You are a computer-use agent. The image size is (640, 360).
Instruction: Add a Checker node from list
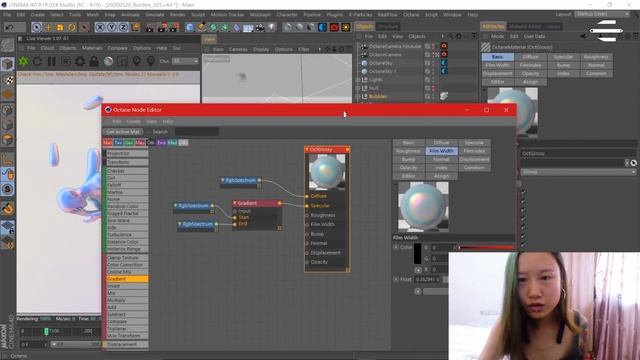click(x=127, y=171)
